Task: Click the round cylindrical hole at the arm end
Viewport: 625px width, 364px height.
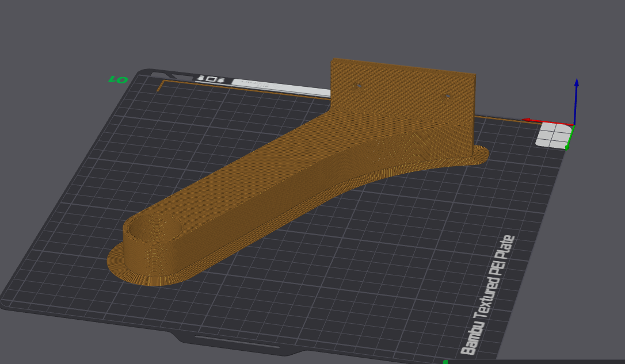Action: (155, 227)
